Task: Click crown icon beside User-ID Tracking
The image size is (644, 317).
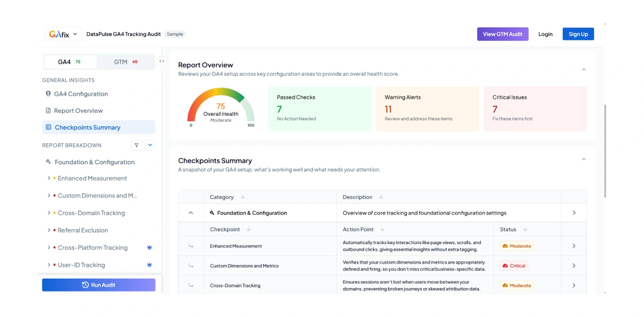Action: (x=149, y=265)
